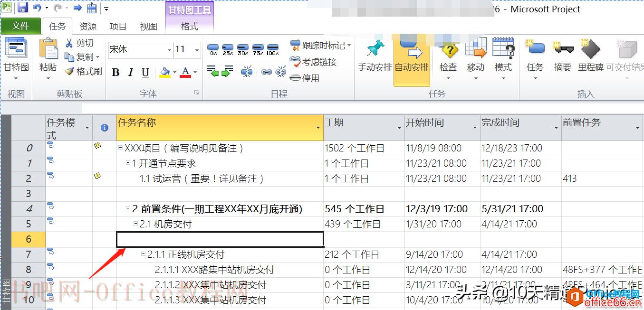Click the Redo arrow icon
This screenshot has height=310, width=644.
(58, 8)
